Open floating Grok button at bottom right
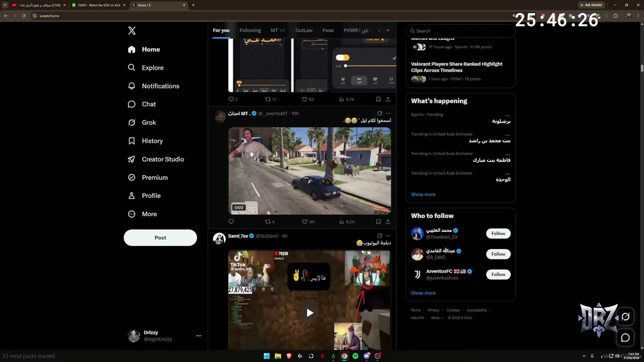The height and width of the screenshot is (362, 644). 625,317
